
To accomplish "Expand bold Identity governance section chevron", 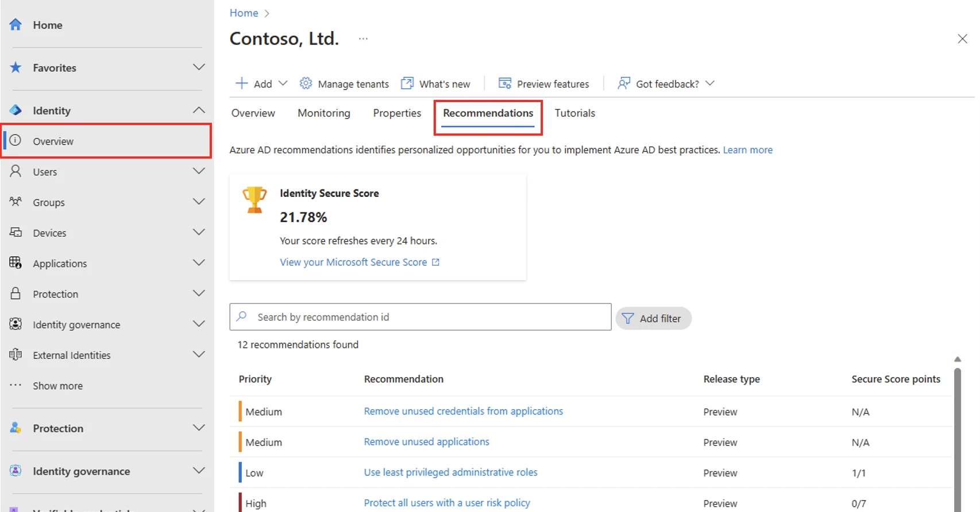I will [x=199, y=471].
